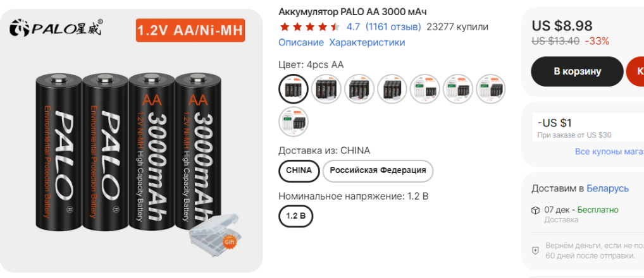Pick the third battery pack variant swatch
The width and height of the screenshot is (644, 278).
[359, 89]
